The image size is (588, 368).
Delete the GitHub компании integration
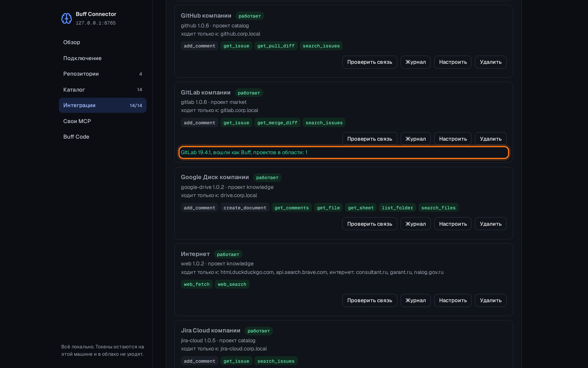(491, 62)
